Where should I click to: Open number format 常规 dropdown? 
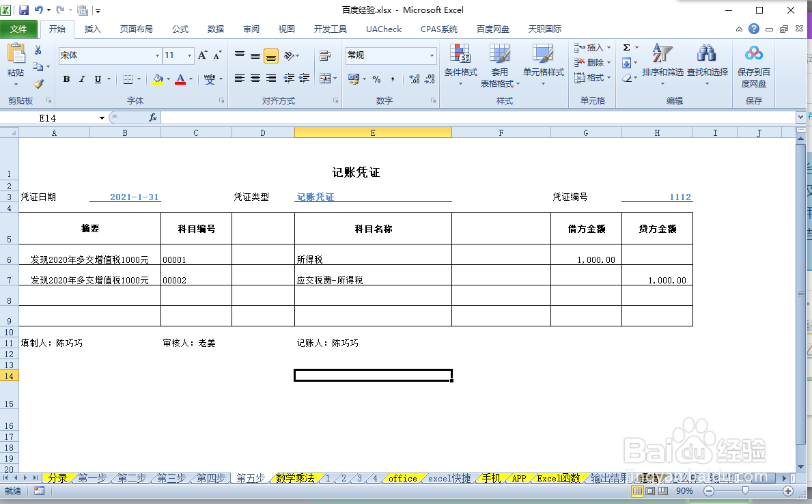(x=432, y=55)
